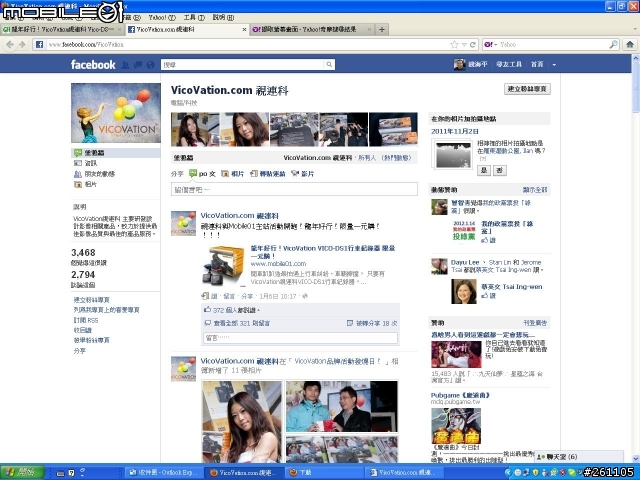The image size is (640, 480).
Task: Close the Yahoo search results tab
Action: pos(369,29)
